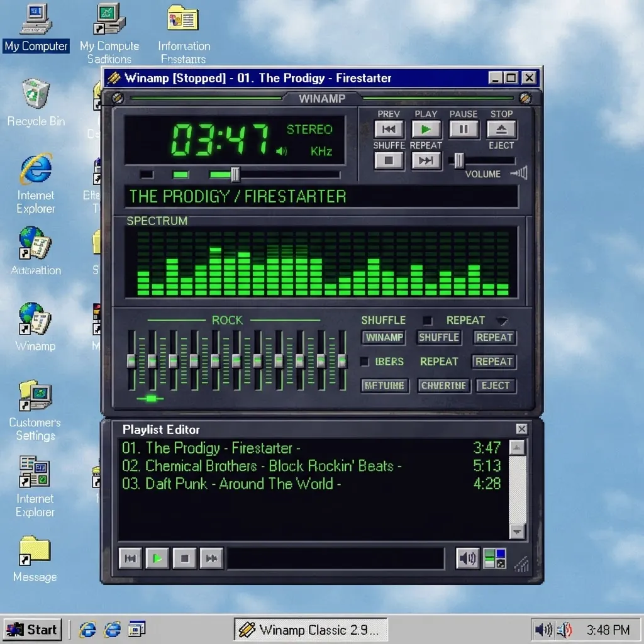Image resolution: width=644 pixels, height=644 pixels.
Task: Click the PAUSE button in Winamp
Action: pos(464,130)
